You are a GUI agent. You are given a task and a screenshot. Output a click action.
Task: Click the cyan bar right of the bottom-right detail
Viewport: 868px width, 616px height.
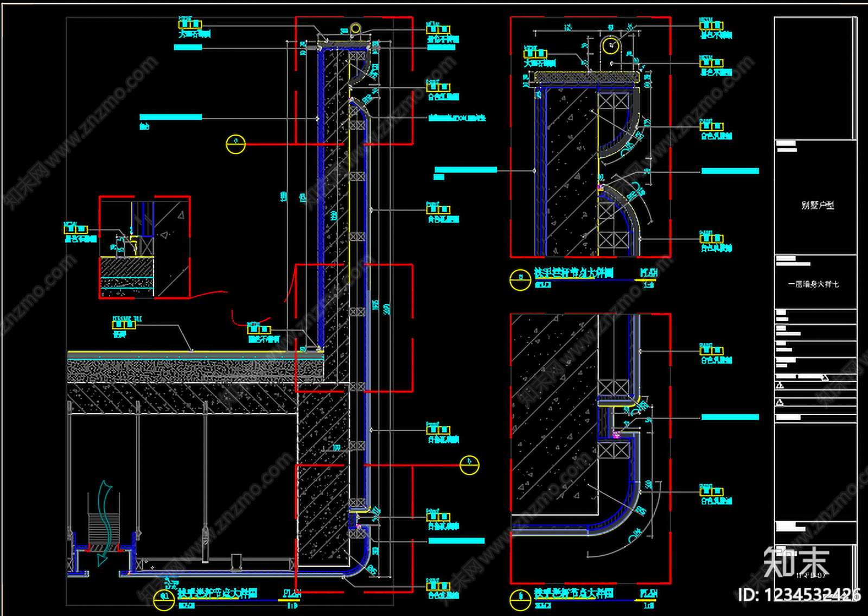730,417
